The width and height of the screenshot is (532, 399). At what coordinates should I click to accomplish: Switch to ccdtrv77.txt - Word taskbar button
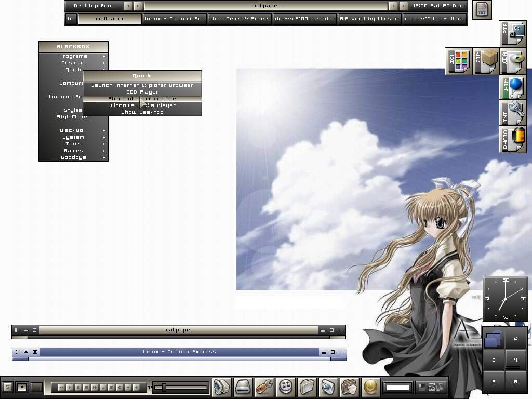[x=434, y=19]
